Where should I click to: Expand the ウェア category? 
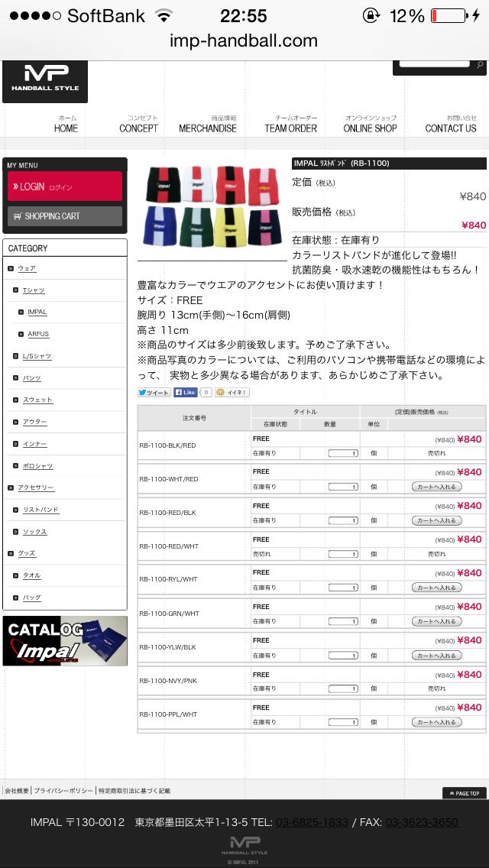click(27, 268)
